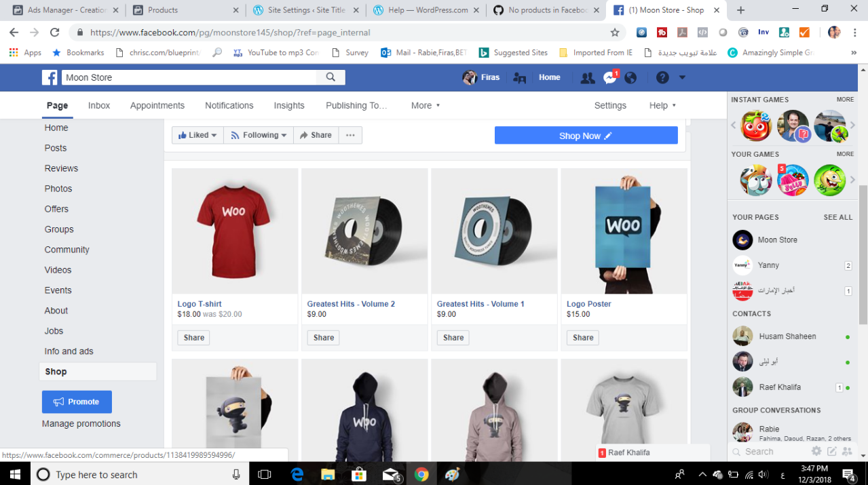Image resolution: width=868 pixels, height=485 pixels.
Task: Click the Quick Help question mark icon
Action: tap(662, 78)
